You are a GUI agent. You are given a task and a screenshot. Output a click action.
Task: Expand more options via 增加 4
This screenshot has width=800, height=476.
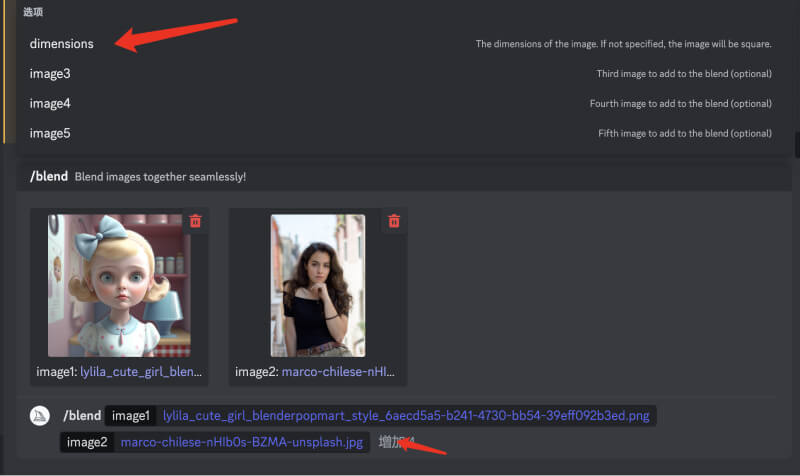pyautogui.click(x=391, y=442)
